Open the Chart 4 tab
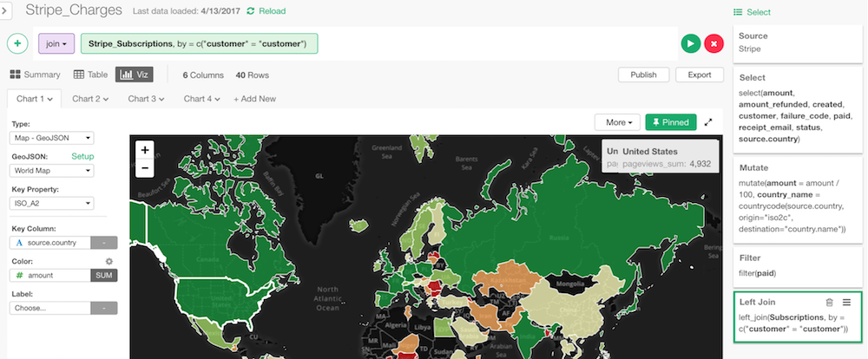This screenshot has width=868, height=359. tap(201, 99)
